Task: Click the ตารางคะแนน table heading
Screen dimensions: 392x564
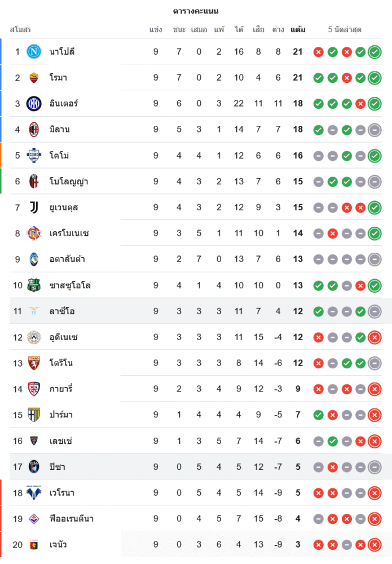Action: tap(196, 11)
